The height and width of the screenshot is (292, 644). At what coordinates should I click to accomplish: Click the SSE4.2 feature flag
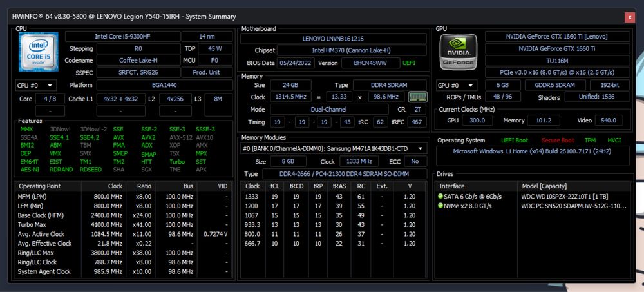[90, 137]
